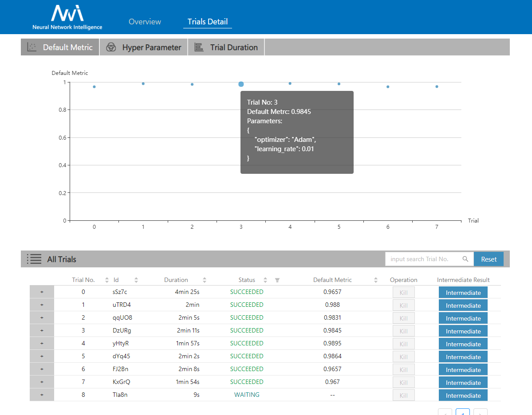Sort by Id column arrows
Image resolution: width=532 pixels, height=415 pixels.
pos(136,280)
